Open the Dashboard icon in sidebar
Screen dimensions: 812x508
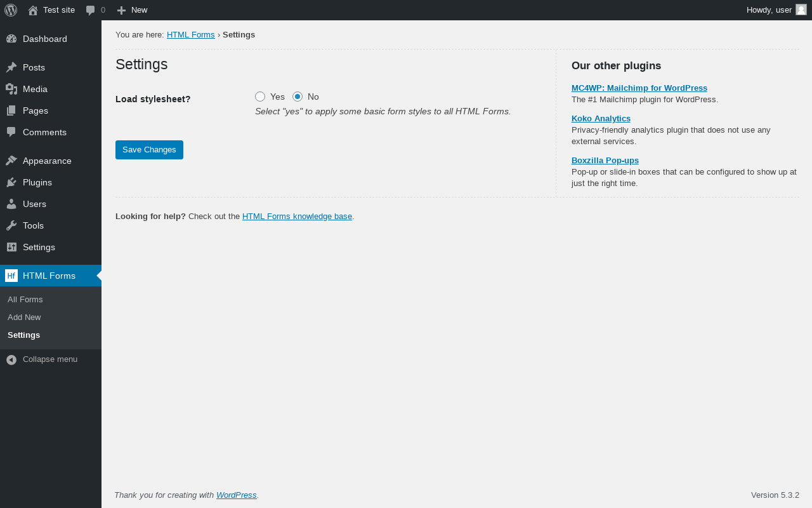click(11, 39)
